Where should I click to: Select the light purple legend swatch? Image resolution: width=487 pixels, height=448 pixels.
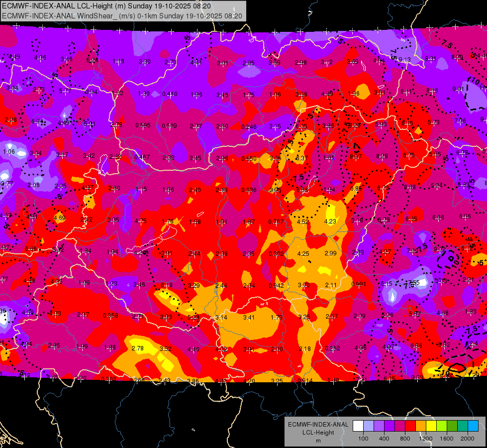click(379, 426)
